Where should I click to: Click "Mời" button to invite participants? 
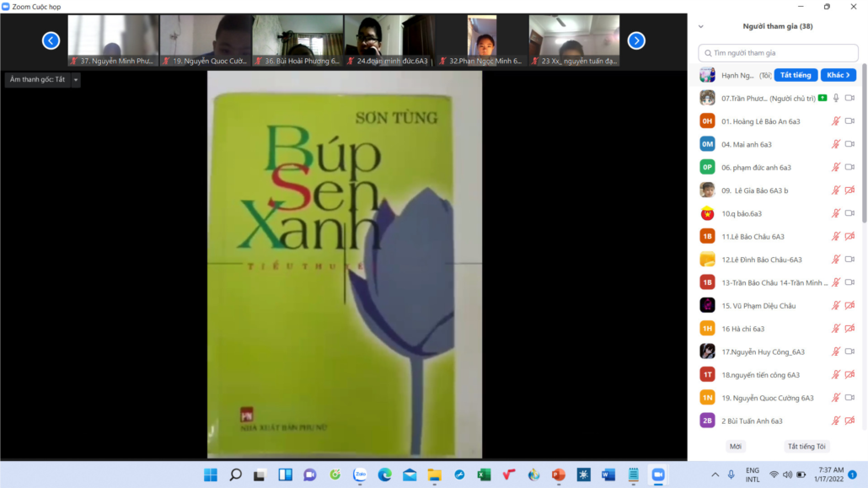735,446
